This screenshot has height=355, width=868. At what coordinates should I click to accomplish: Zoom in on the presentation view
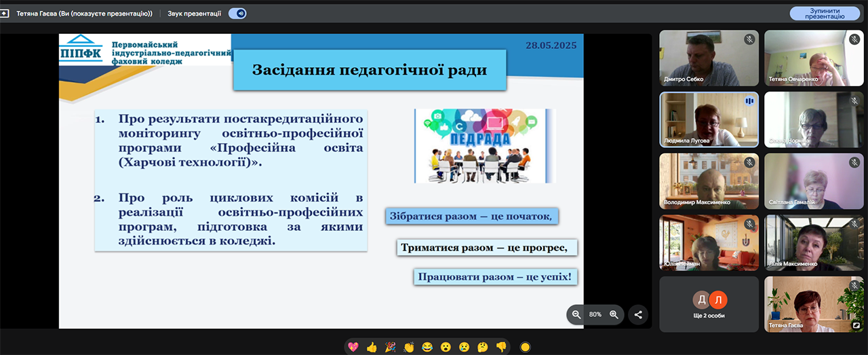[x=614, y=314]
